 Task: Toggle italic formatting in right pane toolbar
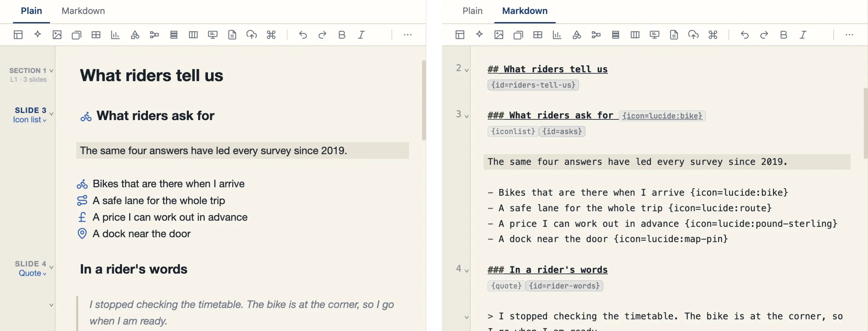pos(803,35)
